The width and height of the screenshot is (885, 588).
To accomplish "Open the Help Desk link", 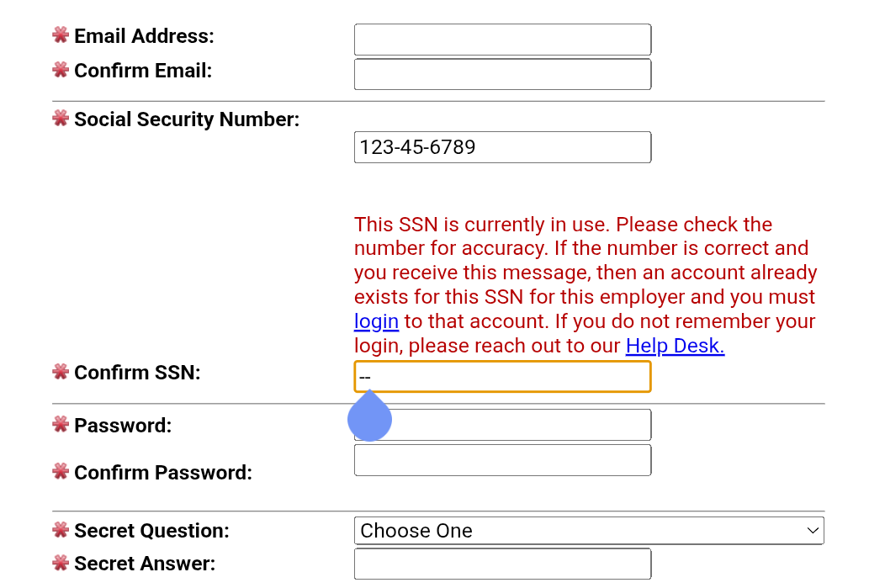I will click(675, 346).
